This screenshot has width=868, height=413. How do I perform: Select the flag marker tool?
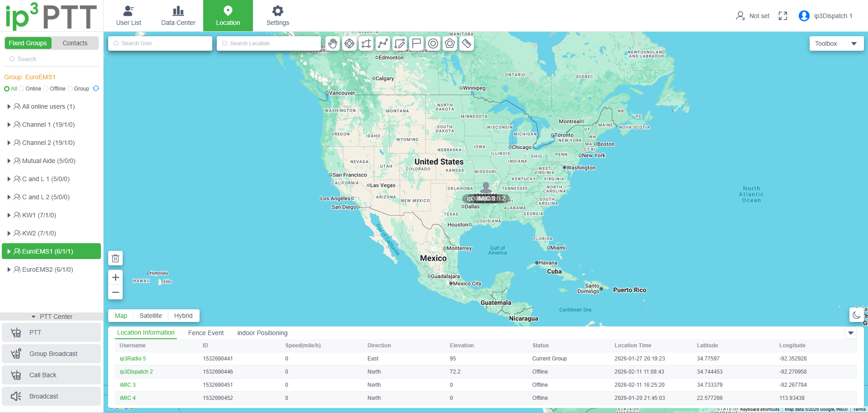(416, 43)
